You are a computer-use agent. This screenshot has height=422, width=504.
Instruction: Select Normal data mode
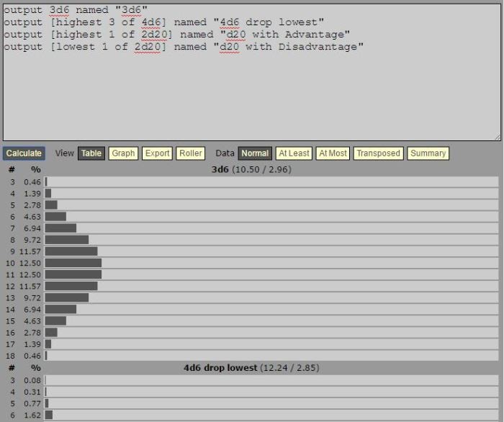click(255, 153)
